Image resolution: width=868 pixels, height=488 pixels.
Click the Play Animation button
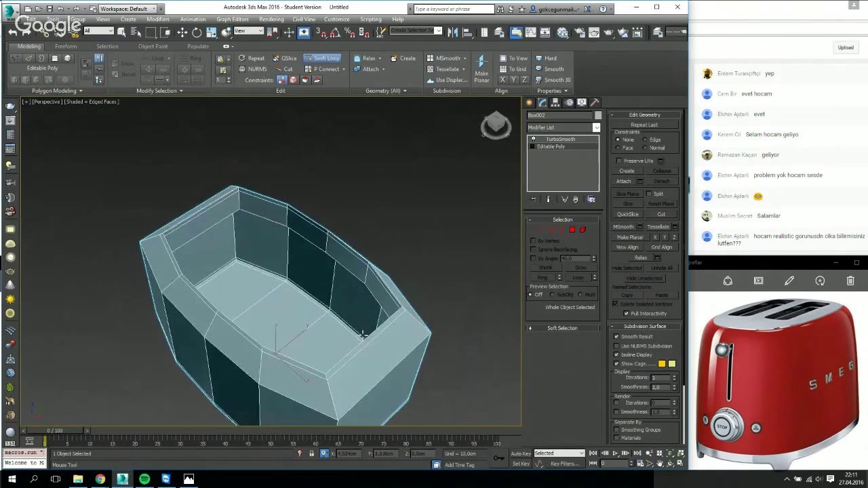click(x=615, y=453)
